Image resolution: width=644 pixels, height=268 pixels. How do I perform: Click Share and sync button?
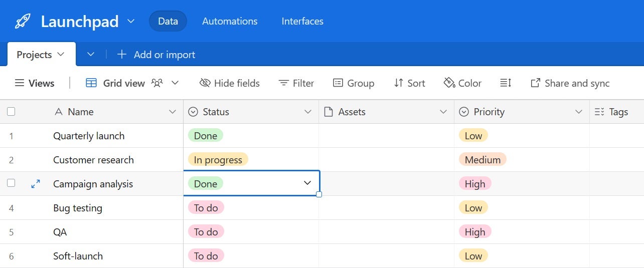click(x=570, y=83)
